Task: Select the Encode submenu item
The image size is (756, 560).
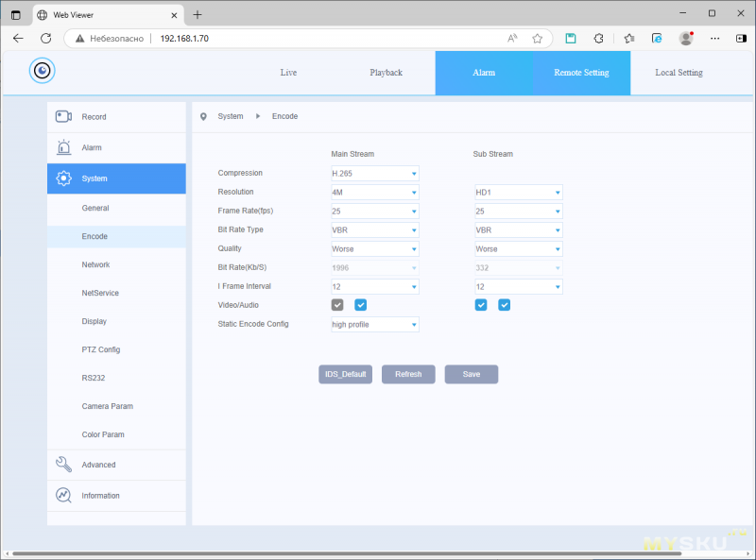Action: (116, 237)
